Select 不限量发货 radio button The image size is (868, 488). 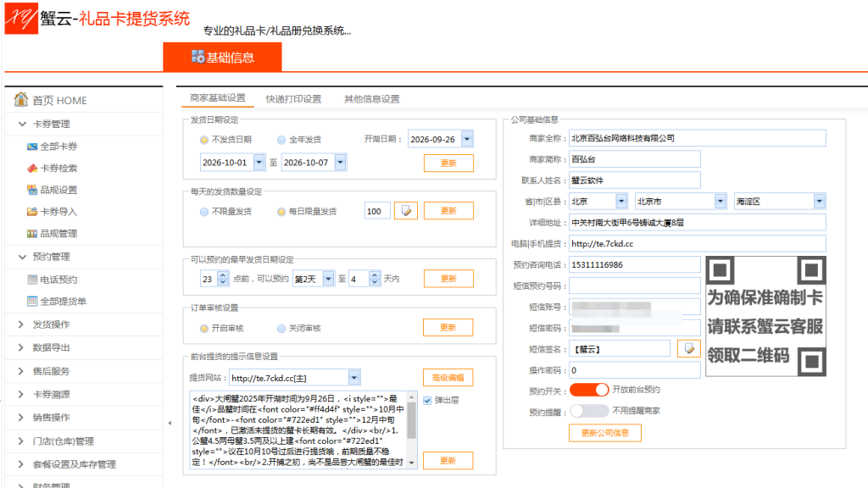(x=204, y=211)
